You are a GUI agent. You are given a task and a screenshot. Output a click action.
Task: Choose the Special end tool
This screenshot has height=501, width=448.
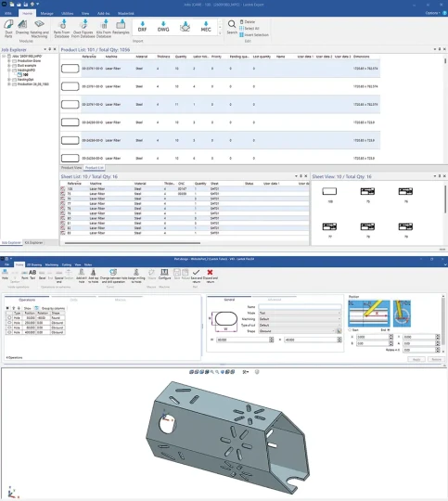click(58, 276)
